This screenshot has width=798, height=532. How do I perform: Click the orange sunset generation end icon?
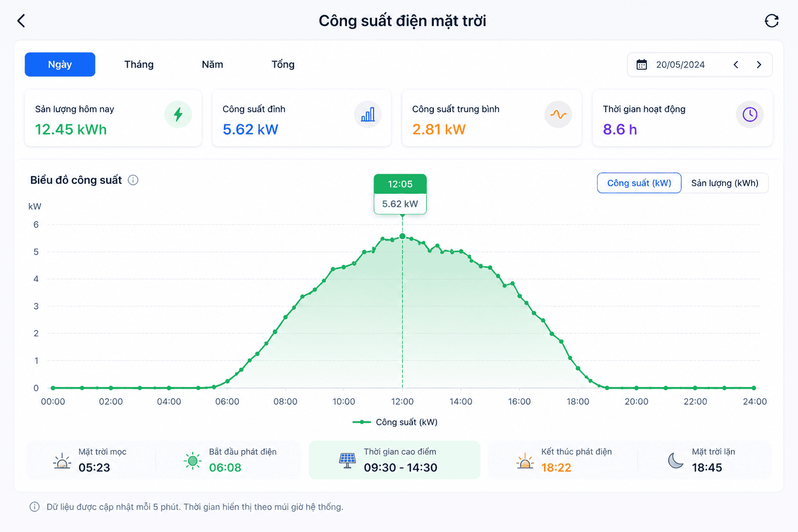tap(525, 461)
